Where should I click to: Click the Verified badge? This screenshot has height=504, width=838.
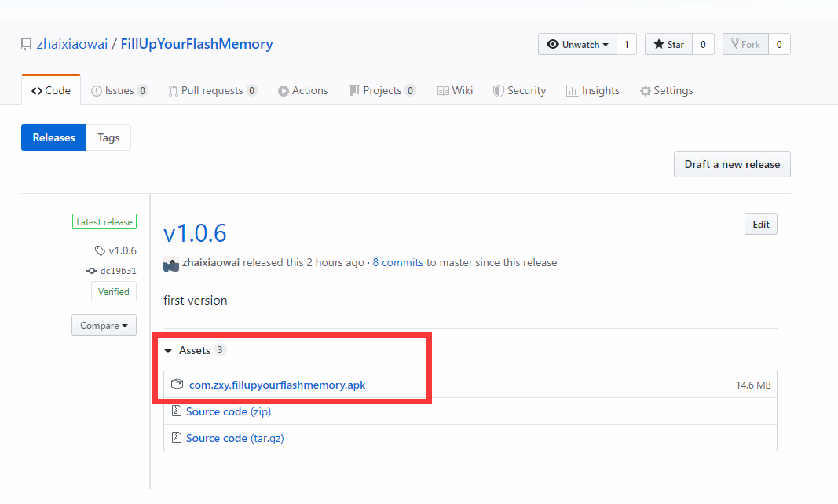(114, 292)
